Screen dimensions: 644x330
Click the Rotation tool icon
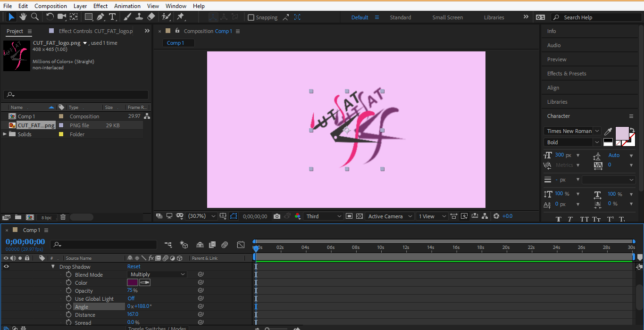[x=50, y=17]
